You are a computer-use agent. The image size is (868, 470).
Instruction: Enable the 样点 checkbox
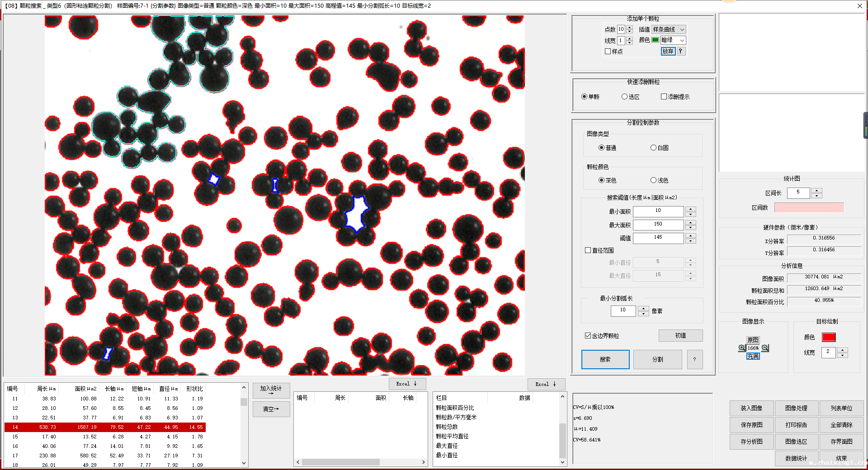[x=608, y=52]
